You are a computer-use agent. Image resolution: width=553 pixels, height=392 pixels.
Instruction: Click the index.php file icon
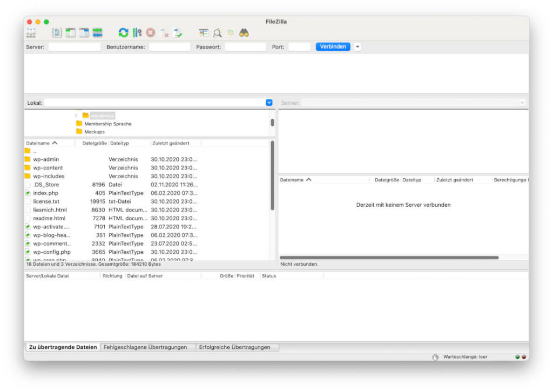28,193
